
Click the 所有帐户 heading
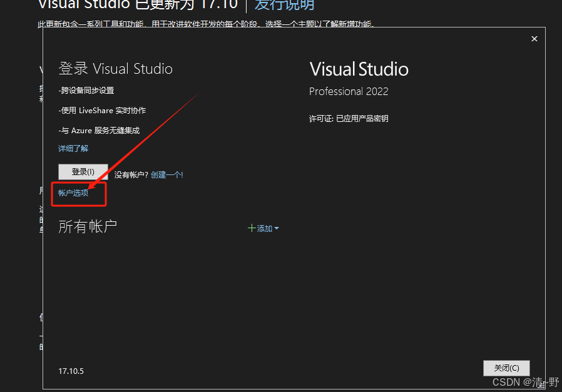pos(88,226)
